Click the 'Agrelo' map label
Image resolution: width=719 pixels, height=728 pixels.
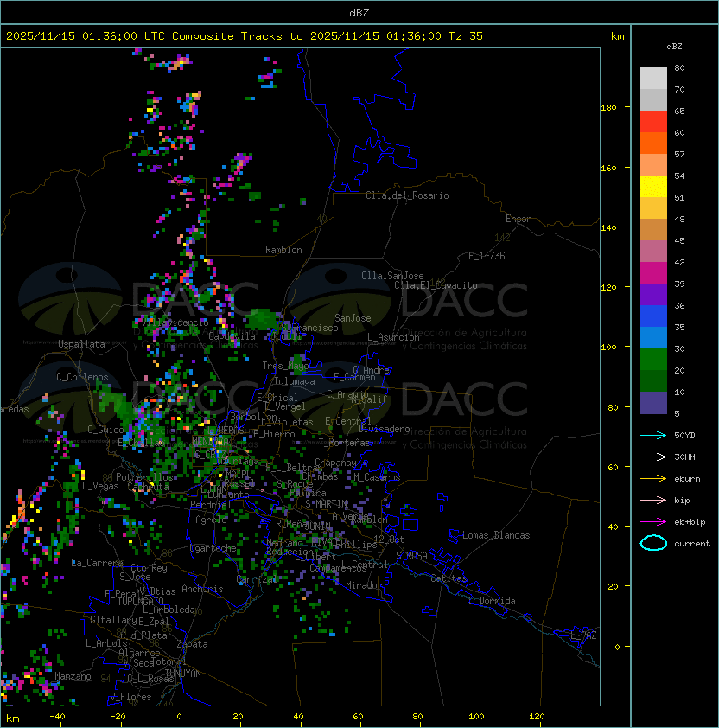coord(211,520)
